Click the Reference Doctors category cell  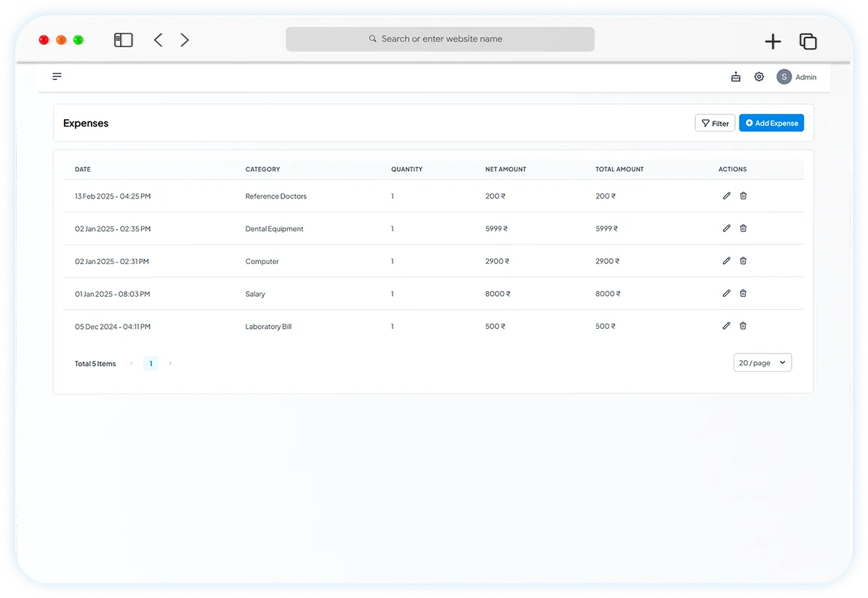(276, 196)
